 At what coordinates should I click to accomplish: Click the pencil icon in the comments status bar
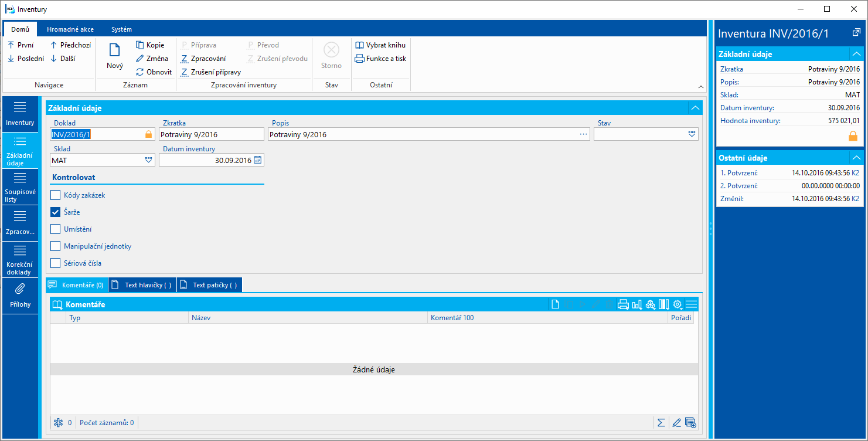pos(677,422)
